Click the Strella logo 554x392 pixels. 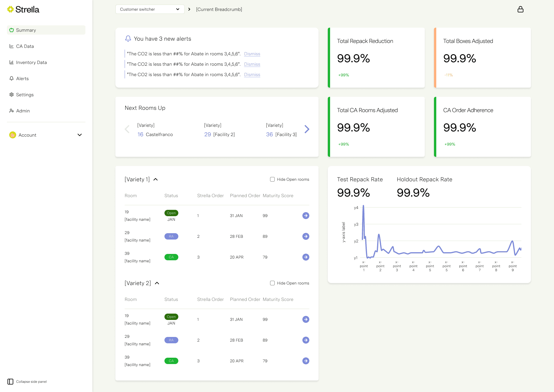tap(23, 10)
